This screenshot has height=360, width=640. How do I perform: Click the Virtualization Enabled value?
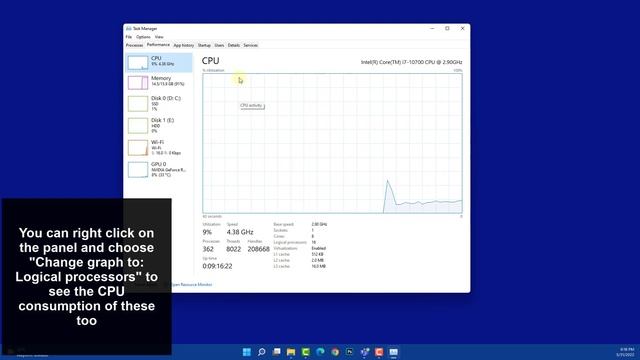coord(319,248)
